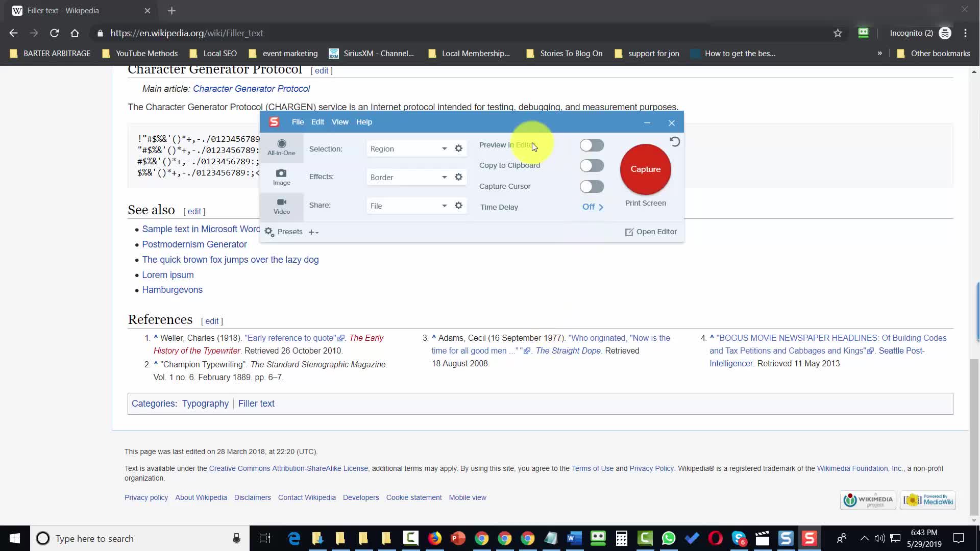Click the Task View taskbar icon
980x551 pixels.
pyautogui.click(x=264, y=538)
